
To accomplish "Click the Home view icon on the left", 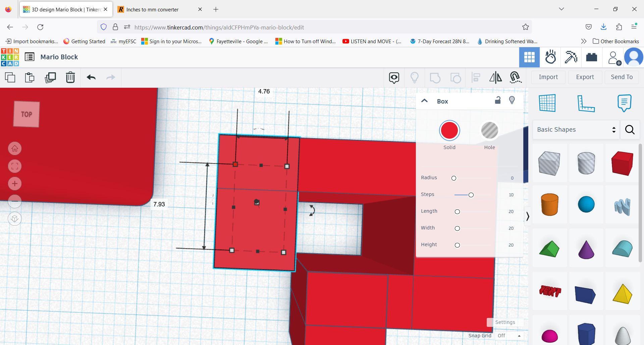I will [15, 148].
